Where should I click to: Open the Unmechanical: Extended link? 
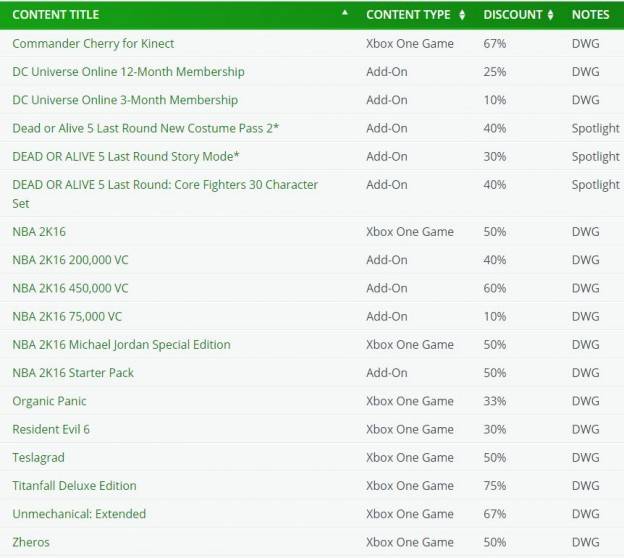(79, 514)
